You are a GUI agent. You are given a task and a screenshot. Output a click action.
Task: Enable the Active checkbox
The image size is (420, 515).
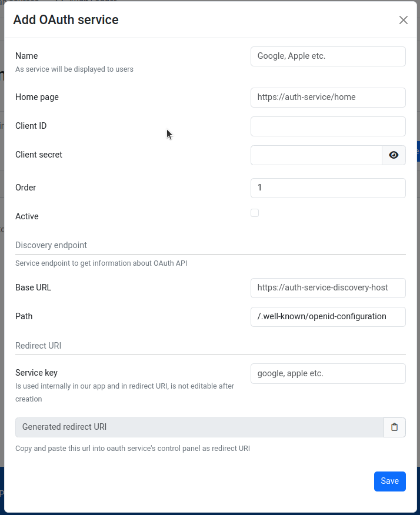255,213
